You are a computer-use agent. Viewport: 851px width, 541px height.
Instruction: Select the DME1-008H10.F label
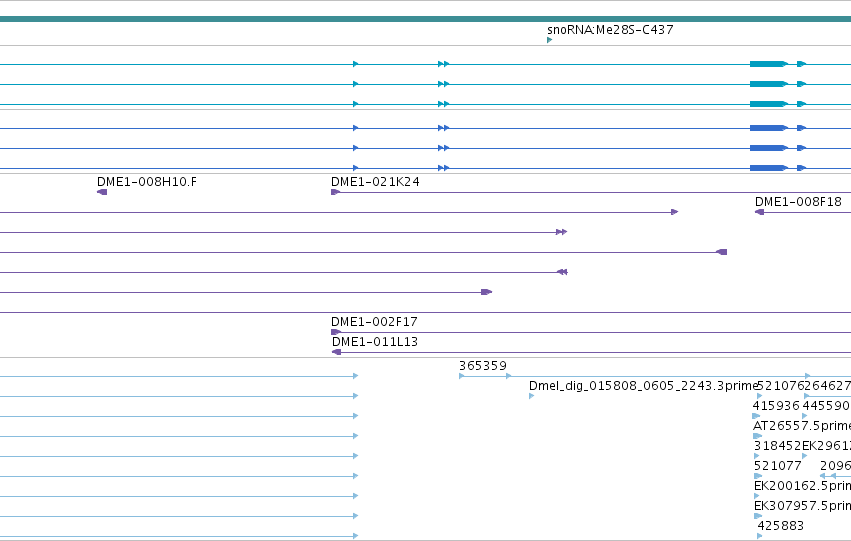pos(147,182)
